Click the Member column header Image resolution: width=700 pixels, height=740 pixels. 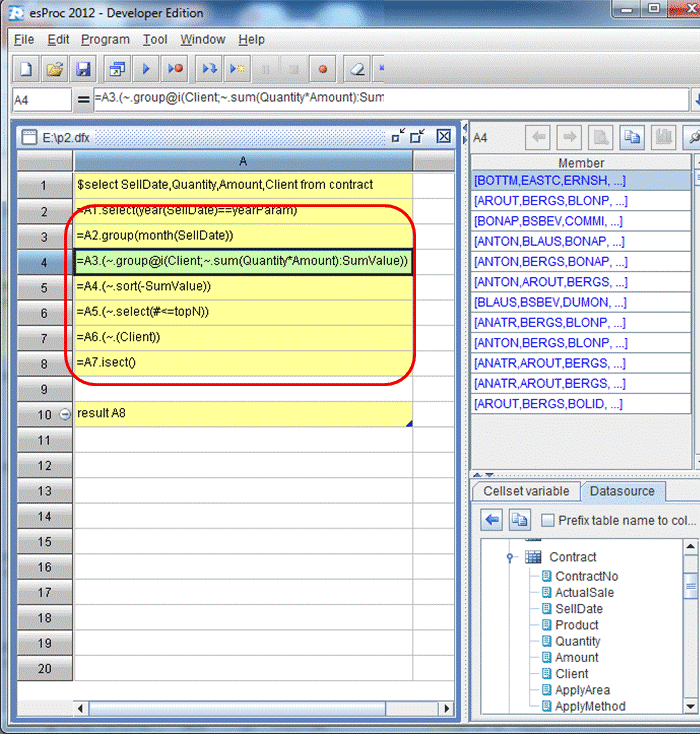581,163
